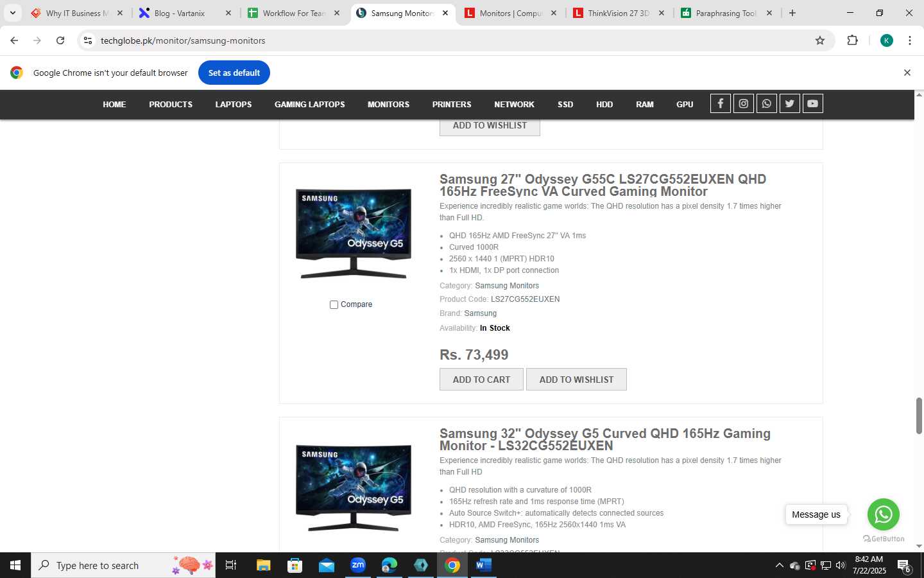This screenshot has height=578, width=924.
Task: Go to NETWORK category
Action: pyautogui.click(x=514, y=104)
